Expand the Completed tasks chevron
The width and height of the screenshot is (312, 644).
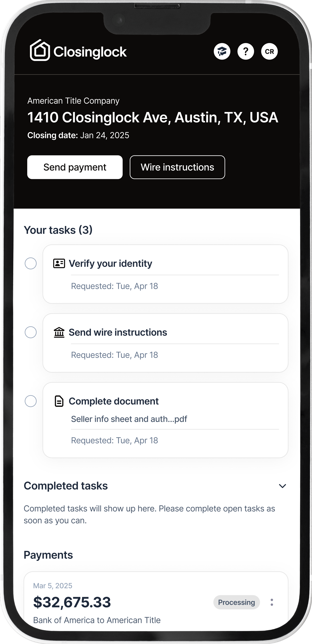pyautogui.click(x=282, y=486)
